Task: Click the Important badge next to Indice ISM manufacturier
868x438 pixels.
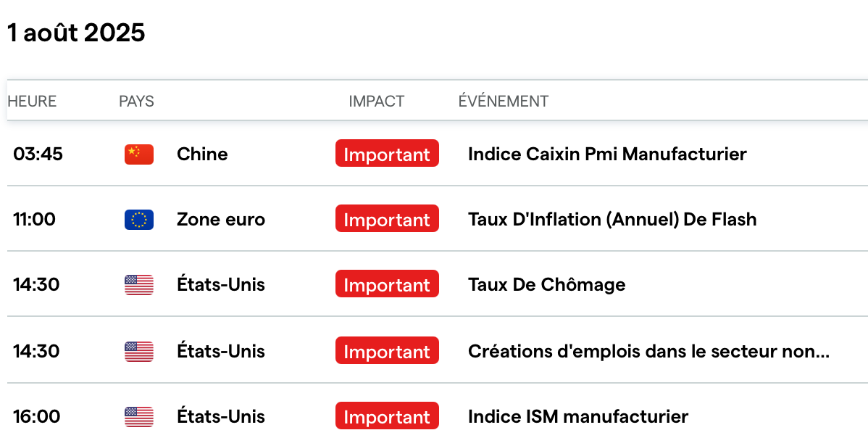Action: point(387,417)
